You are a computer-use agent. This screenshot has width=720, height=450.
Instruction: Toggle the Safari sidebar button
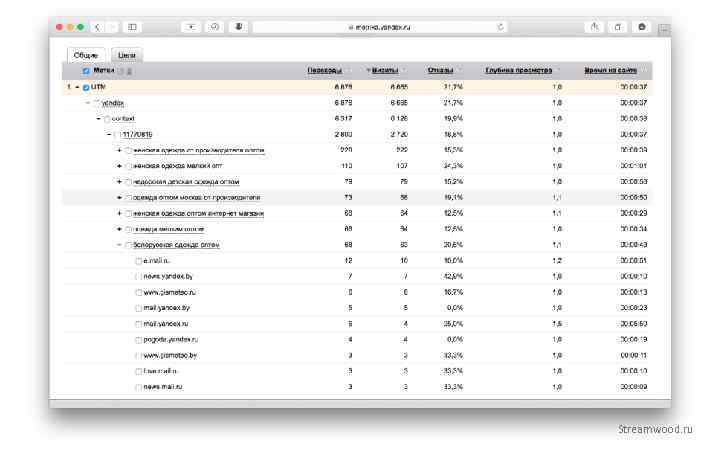(x=132, y=26)
